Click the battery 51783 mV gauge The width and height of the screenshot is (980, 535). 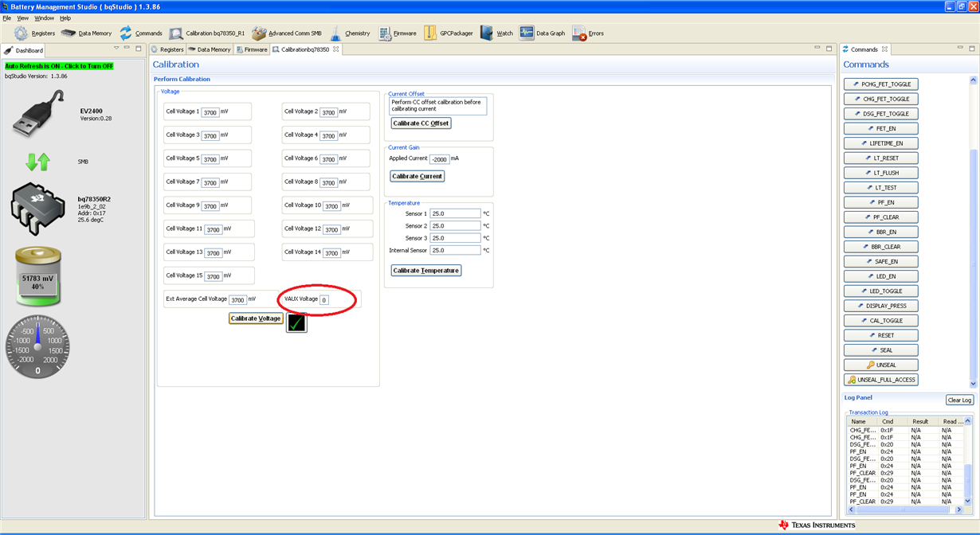pyautogui.click(x=37, y=277)
